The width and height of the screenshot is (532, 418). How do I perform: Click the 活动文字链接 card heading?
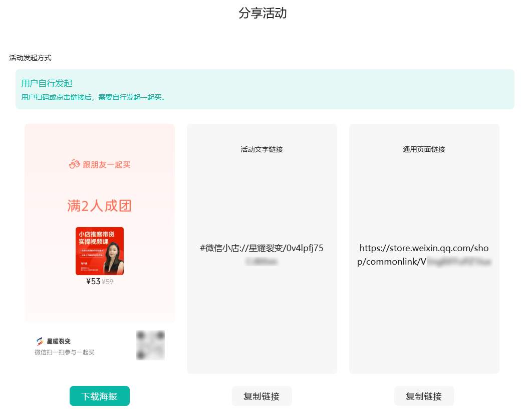coord(261,149)
